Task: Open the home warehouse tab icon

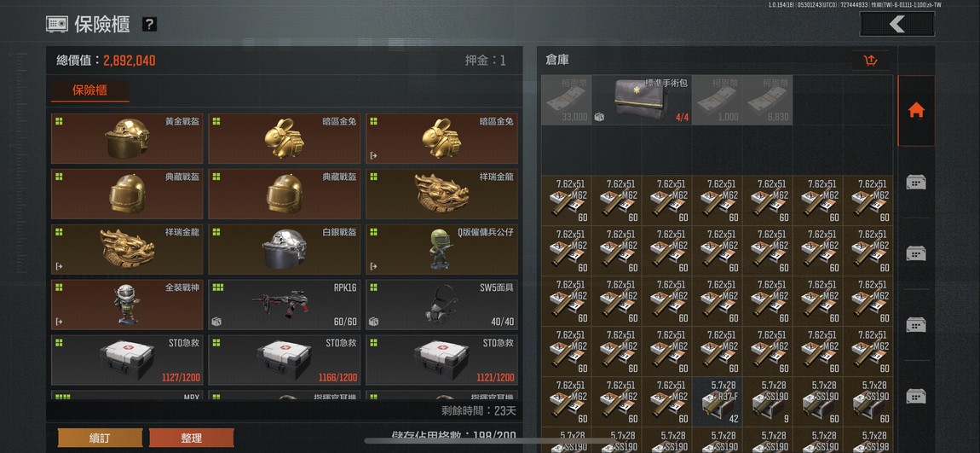Action: tap(916, 111)
